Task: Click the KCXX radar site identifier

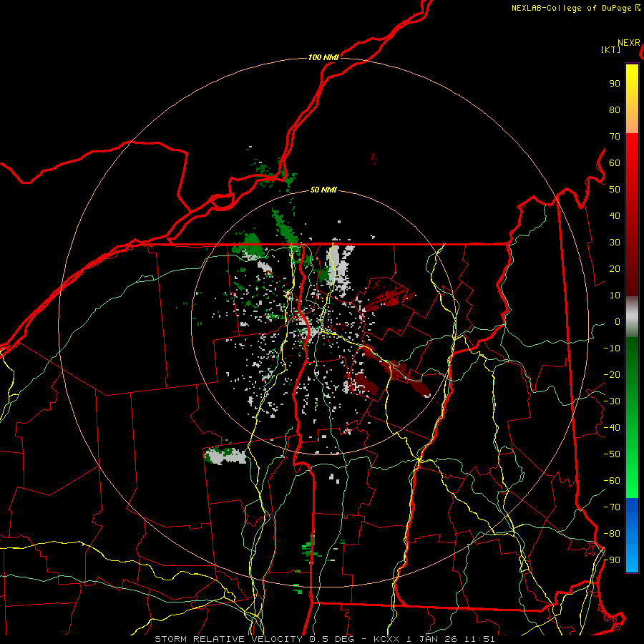Action: click(x=386, y=639)
